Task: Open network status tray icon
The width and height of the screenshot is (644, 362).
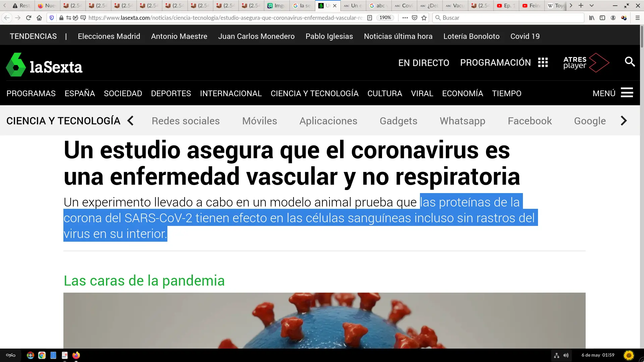Action: point(556,355)
